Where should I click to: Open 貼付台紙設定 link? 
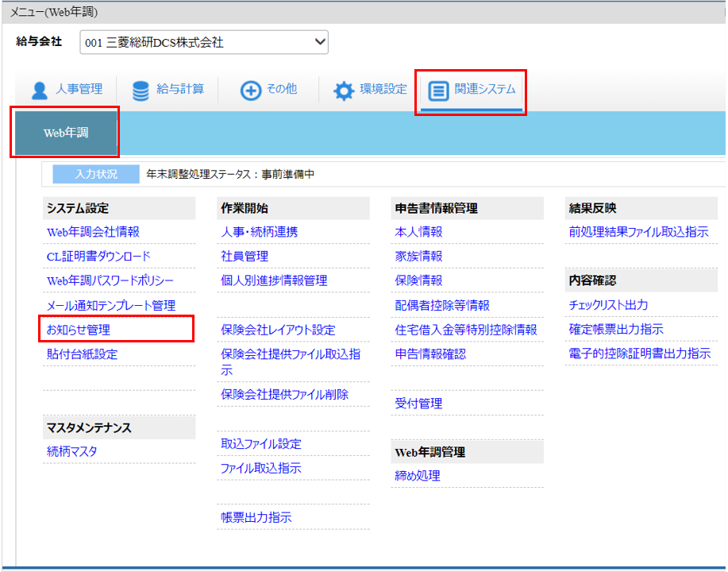pyautogui.click(x=83, y=354)
